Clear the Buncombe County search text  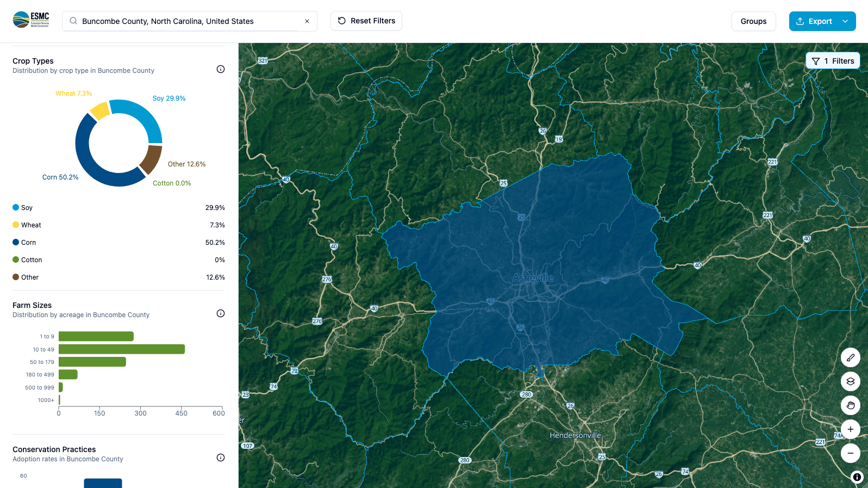tap(307, 21)
